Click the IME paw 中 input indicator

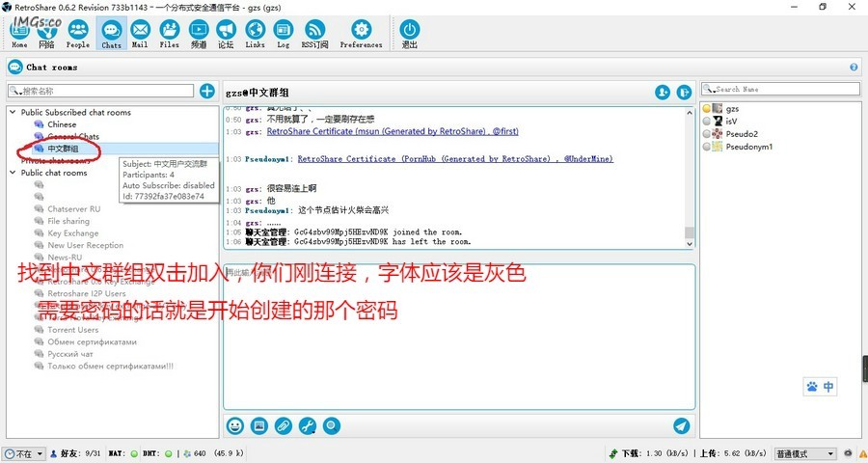[x=820, y=387]
